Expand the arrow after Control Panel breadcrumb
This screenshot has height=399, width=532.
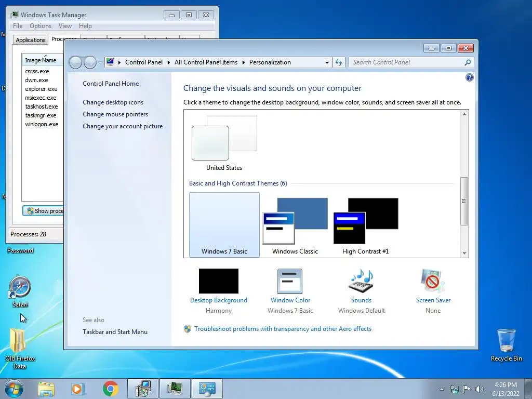coord(169,62)
